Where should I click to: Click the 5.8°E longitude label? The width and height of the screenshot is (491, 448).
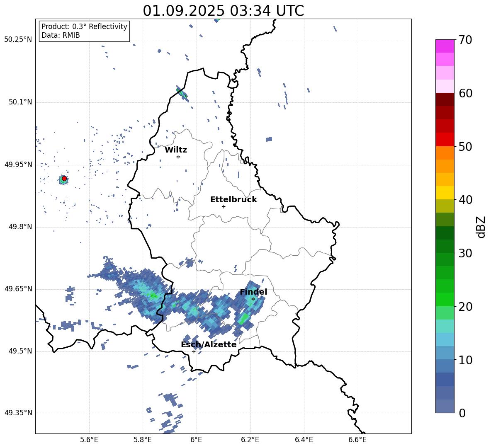pyautogui.click(x=143, y=440)
